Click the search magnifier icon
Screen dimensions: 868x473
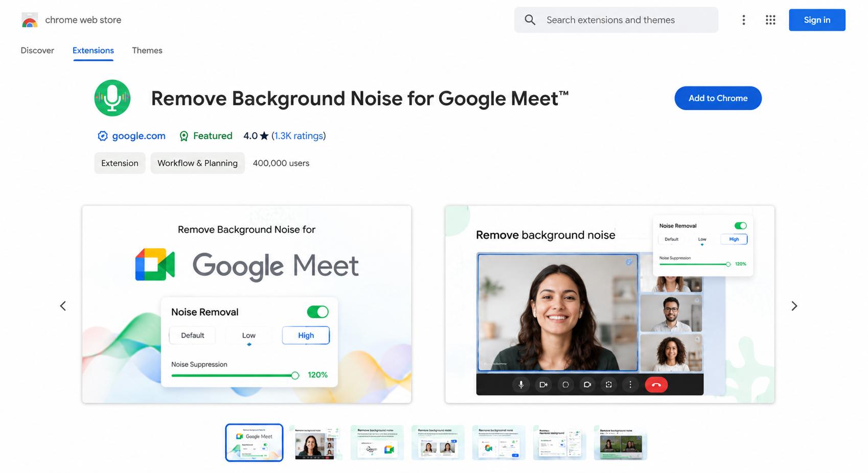530,20
